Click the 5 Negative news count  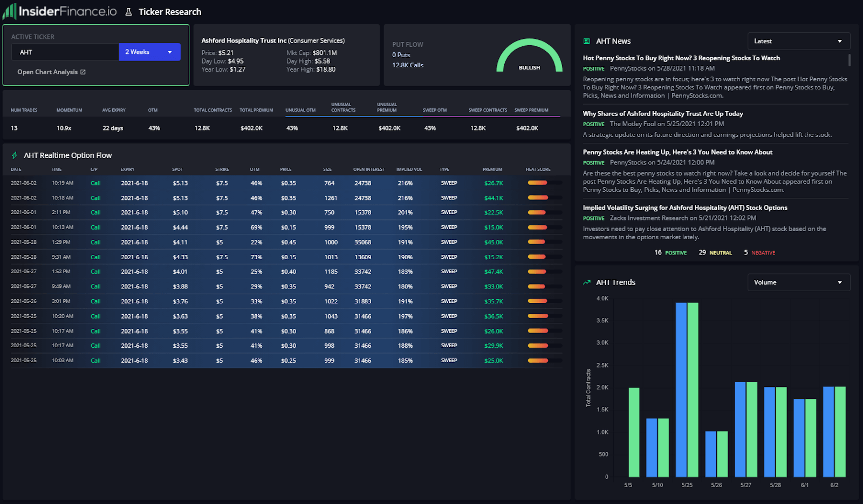point(759,252)
